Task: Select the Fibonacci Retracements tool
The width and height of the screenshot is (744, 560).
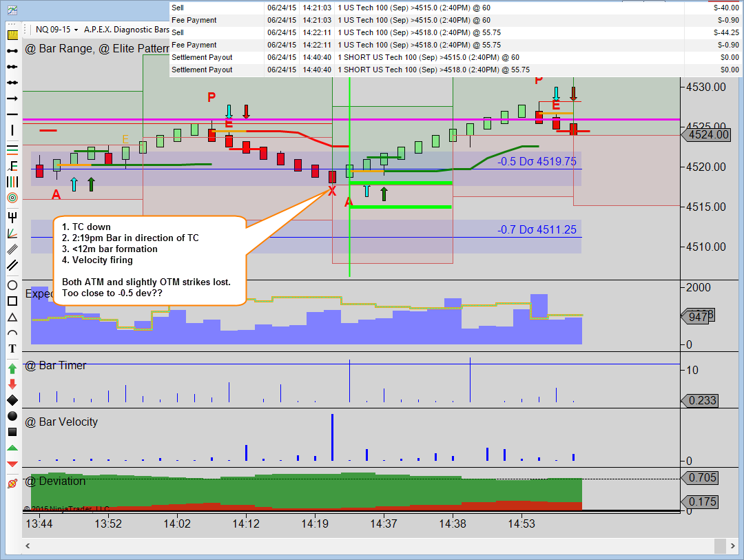Action: point(12,150)
